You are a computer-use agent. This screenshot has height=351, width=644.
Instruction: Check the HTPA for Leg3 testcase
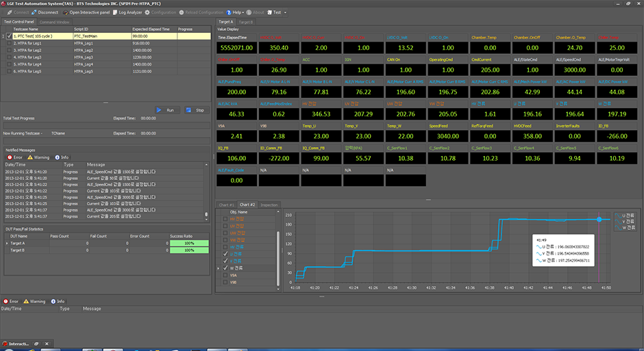pyautogui.click(x=9, y=57)
